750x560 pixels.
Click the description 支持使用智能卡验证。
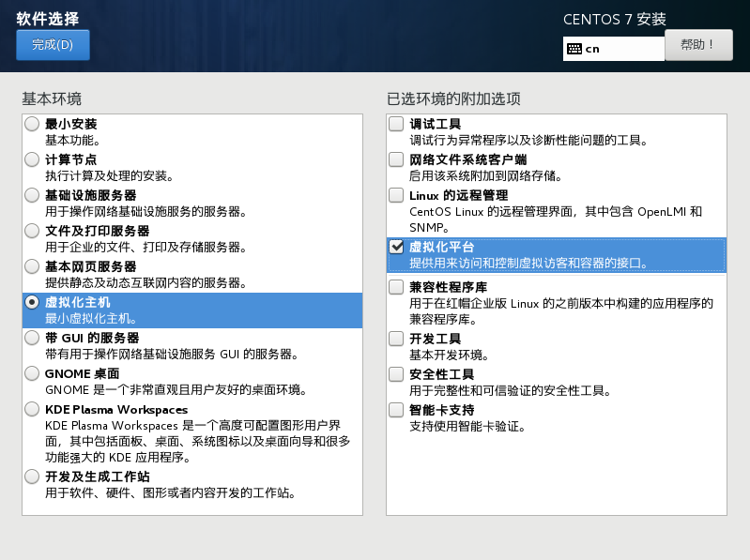tap(467, 426)
